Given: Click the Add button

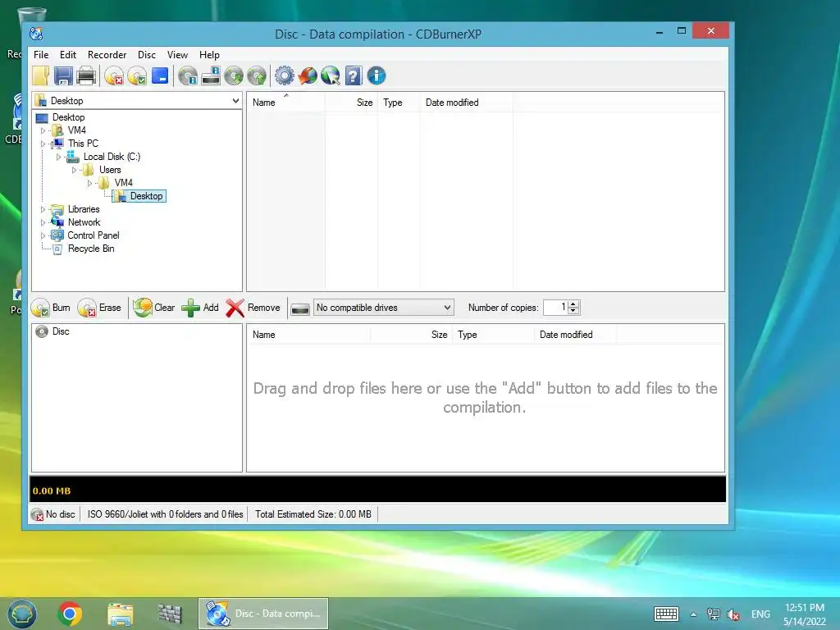Looking at the screenshot, I should pyautogui.click(x=200, y=308).
